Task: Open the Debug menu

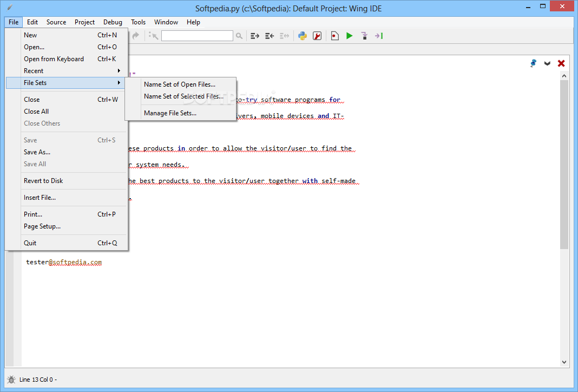Action: pyautogui.click(x=113, y=22)
